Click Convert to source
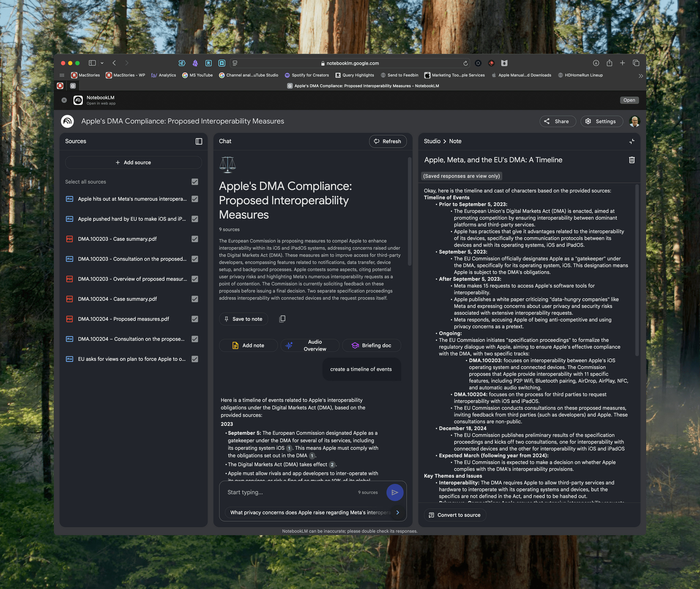700x589 pixels. tap(455, 515)
